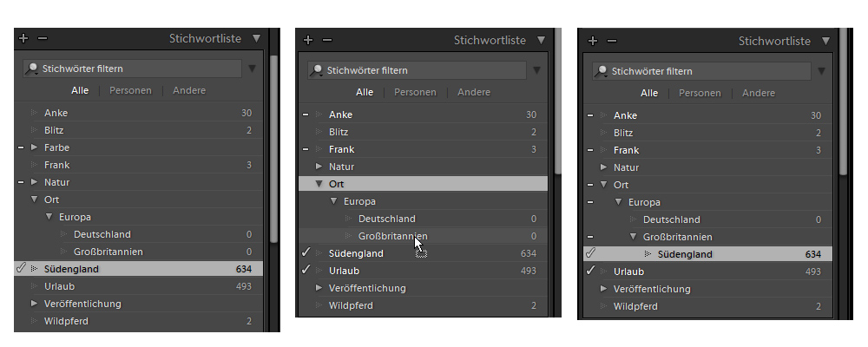Expand the Veröffentlichung keyword in the middle panel

(x=319, y=288)
